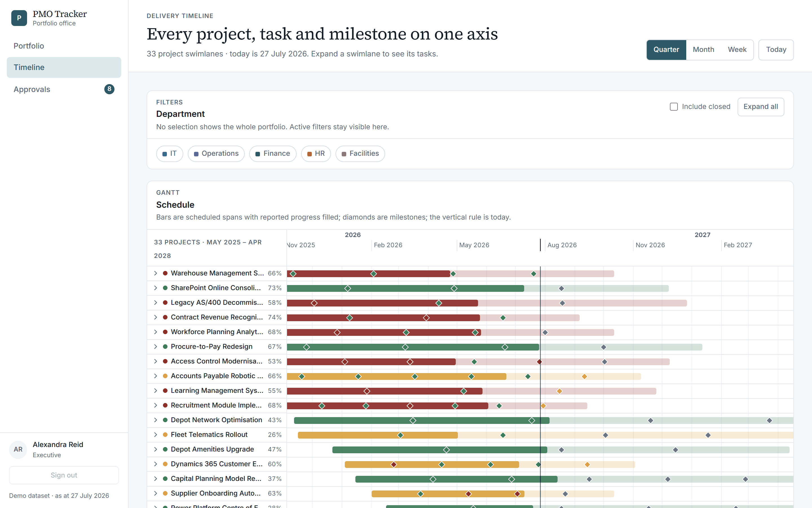Image resolution: width=812 pixels, height=508 pixels.
Task: Click the Expand all button
Action: (x=761, y=107)
